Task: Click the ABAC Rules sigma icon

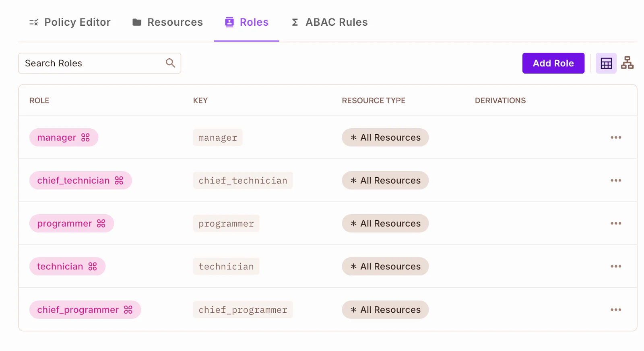Action: click(295, 22)
